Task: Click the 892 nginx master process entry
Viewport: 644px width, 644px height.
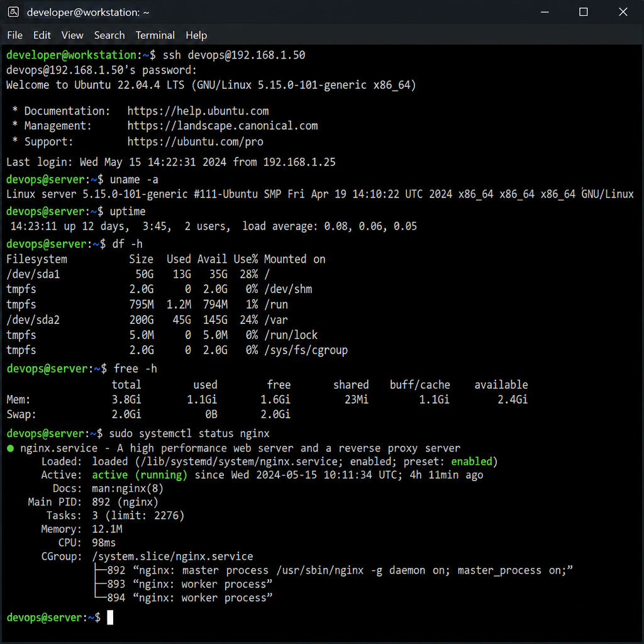Action: pyautogui.click(x=333, y=570)
